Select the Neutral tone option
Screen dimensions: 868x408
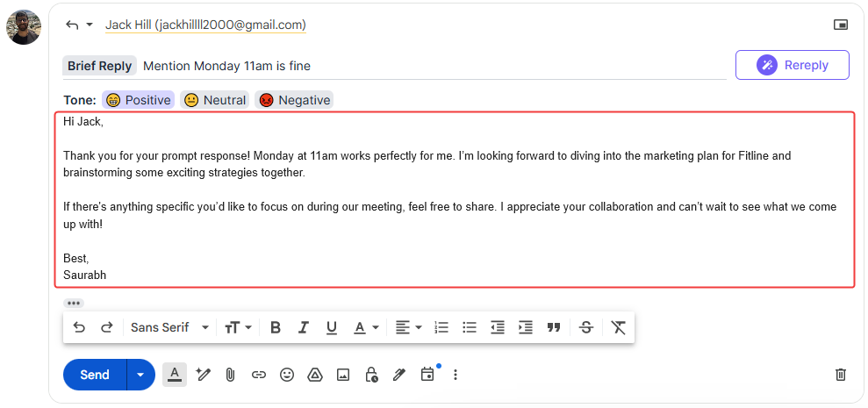tap(215, 100)
